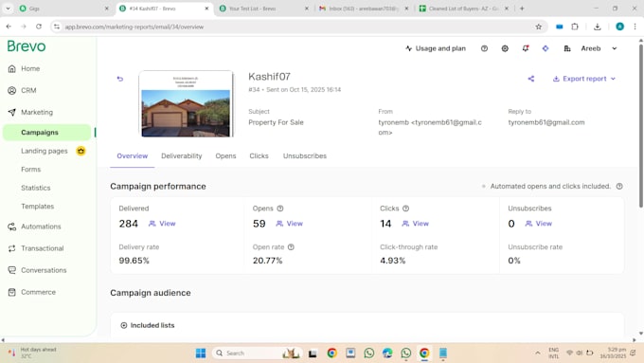
Task: Open a new browser tab
Action: click(522, 9)
